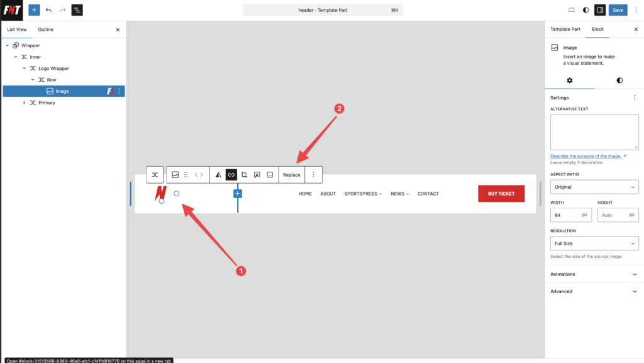Open the Resolution Full Size dropdown

[594, 243]
